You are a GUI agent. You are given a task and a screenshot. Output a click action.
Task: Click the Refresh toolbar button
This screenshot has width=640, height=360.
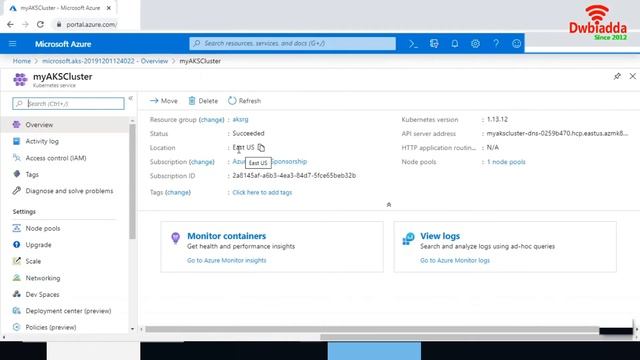(244, 101)
